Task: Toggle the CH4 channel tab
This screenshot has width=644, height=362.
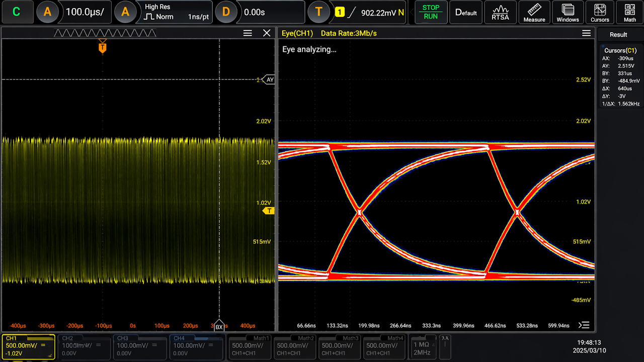Action: coord(196,347)
